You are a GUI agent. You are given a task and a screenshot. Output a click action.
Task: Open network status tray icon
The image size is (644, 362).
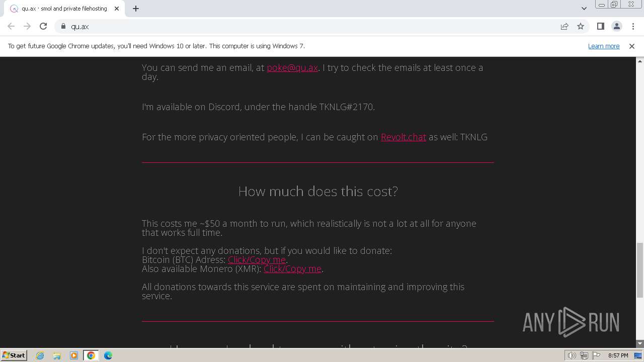584,355
